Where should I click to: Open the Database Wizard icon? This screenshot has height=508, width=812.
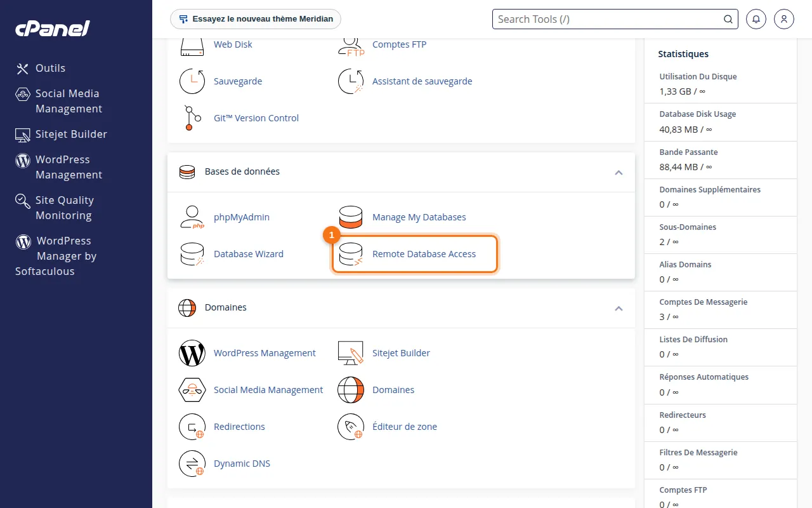pyautogui.click(x=192, y=254)
